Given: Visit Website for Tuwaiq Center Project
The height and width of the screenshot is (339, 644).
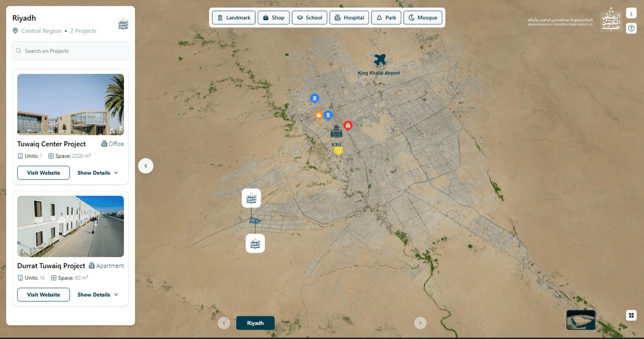Looking at the screenshot, I should click(44, 173).
